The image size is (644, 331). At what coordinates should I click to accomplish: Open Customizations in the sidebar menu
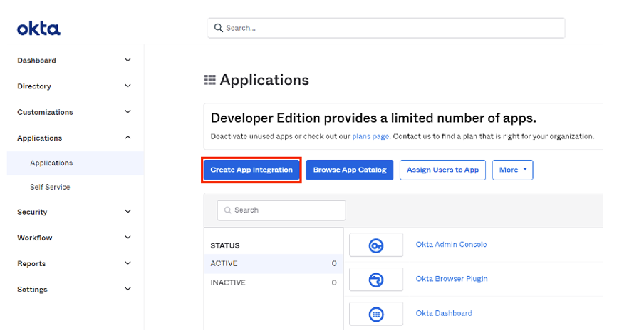pyautogui.click(x=45, y=112)
